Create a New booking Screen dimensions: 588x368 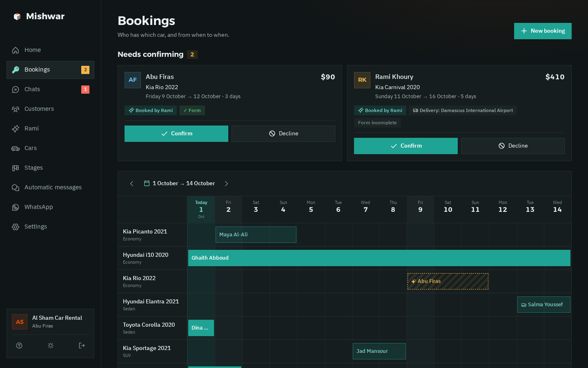[x=543, y=31]
